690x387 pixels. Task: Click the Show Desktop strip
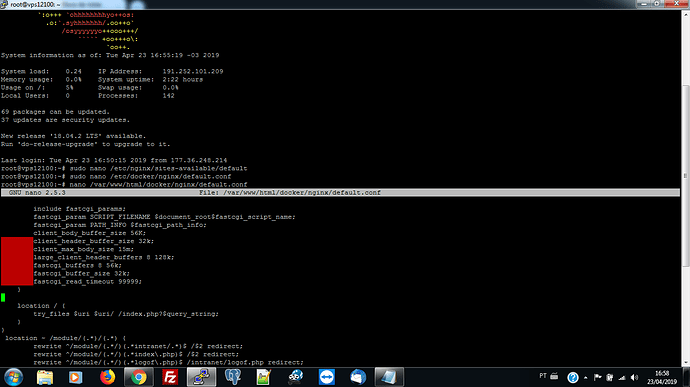(x=686, y=377)
